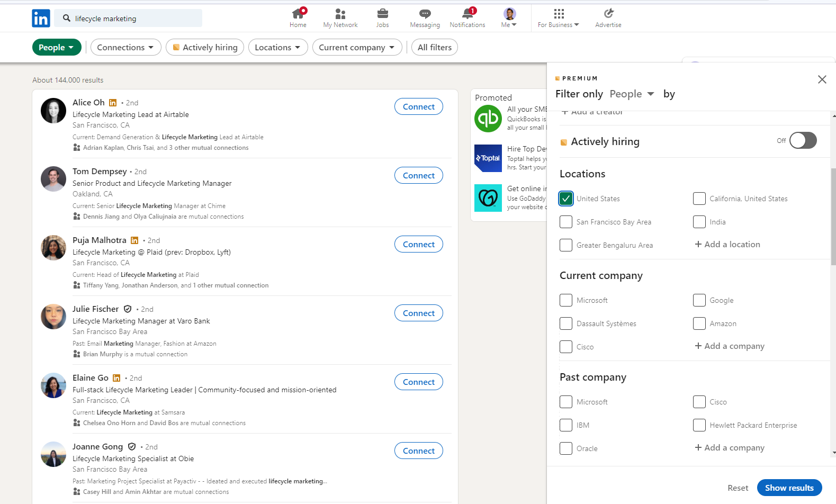Screen dimensions: 836x504
Task: Open Elaine Go's name link
Action: [91, 377]
